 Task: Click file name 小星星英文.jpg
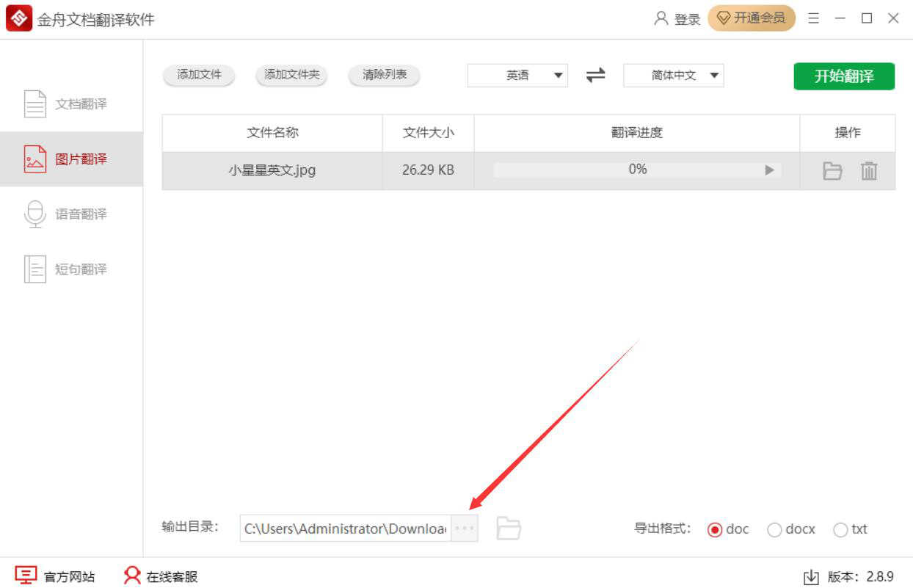click(272, 170)
